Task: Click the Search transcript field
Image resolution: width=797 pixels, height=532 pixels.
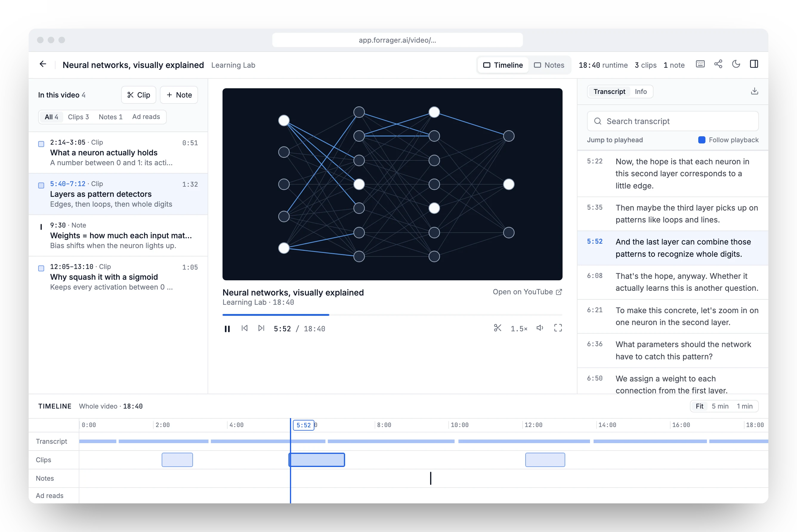Action: (x=673, y=121)
